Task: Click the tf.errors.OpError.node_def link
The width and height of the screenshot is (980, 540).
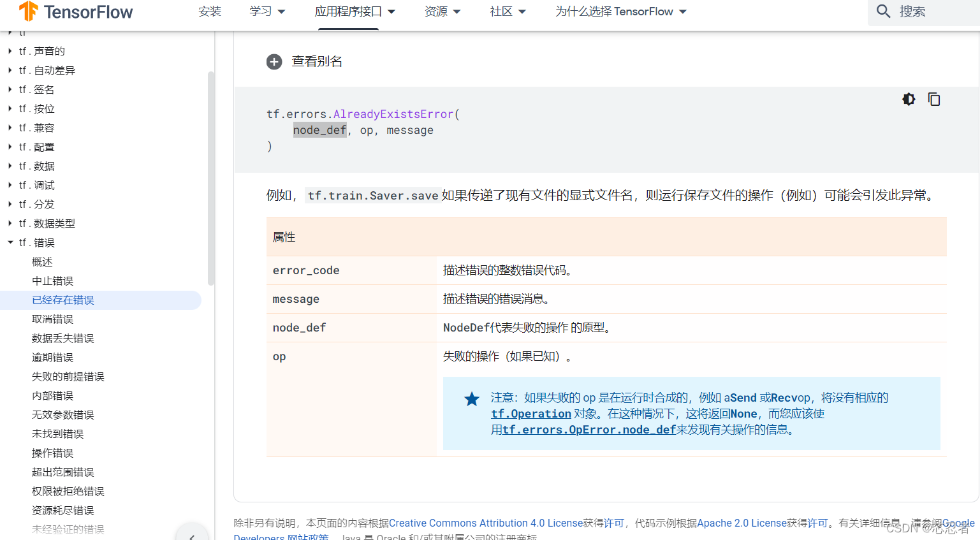Action: pos(588,429)
